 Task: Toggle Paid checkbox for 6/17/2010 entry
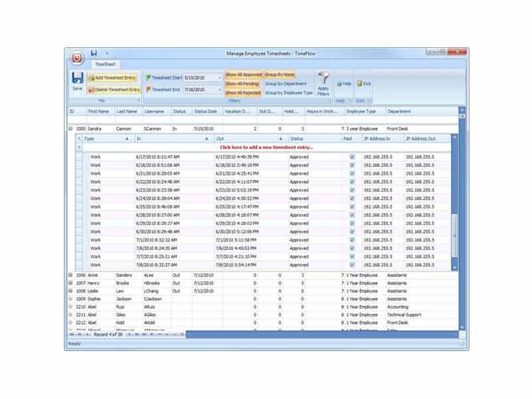[352, 157]
